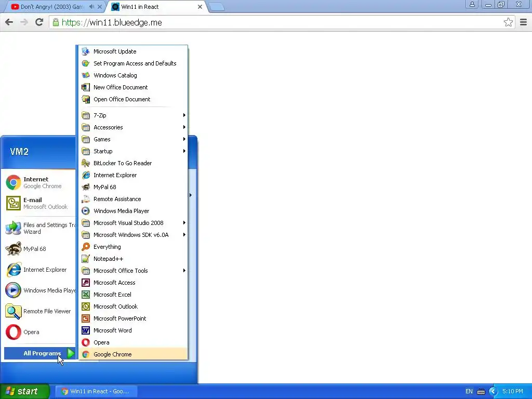
Task: Expand the Startup submenu
Action: tap(133, 151)
